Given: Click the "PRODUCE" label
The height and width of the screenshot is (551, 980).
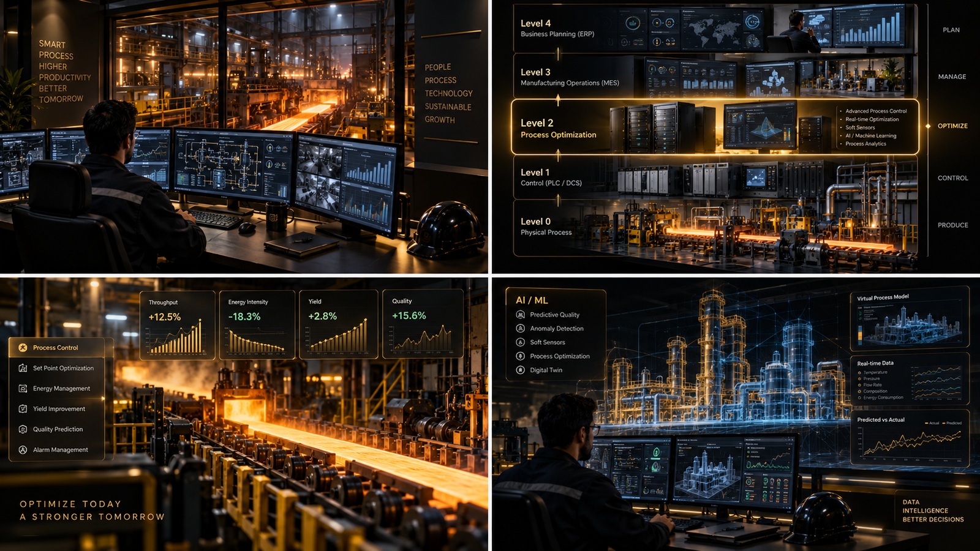Looking at the screenshot, I should coord(952,225).
